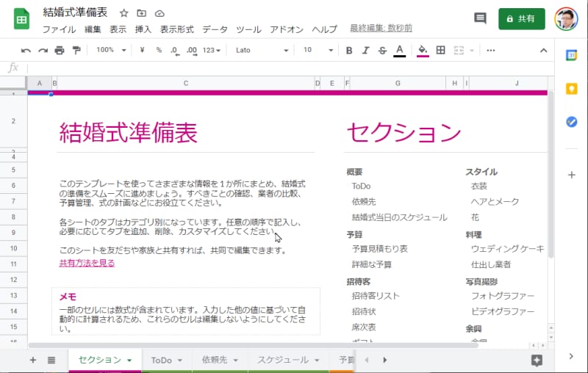
Task: Open the all sheets list icon
Action: point(51,361)
